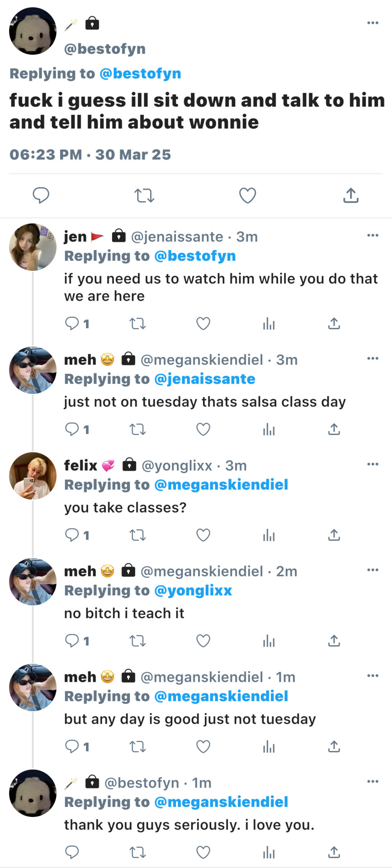The height and width of the screenshot is (868, 392).
Task: Open jen's profile picture
Action: point(33,247)
